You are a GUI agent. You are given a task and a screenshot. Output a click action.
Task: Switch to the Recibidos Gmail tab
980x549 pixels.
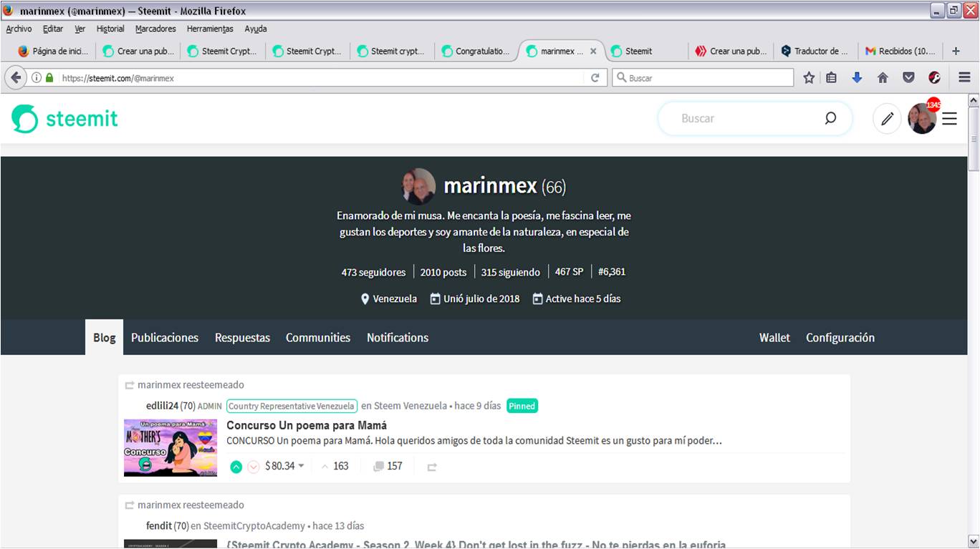[900, 51]
